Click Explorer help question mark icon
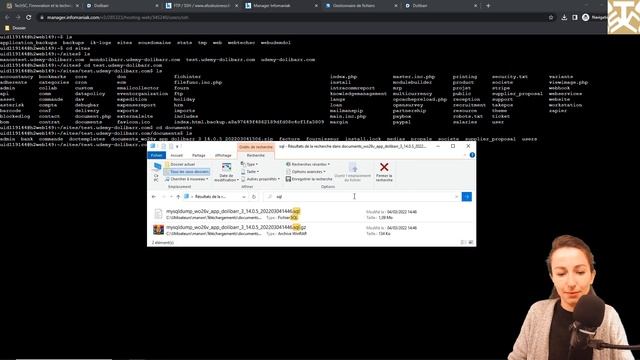Image resolution: width=640 pixels, height=360 pixels. (x=472, y=155)
